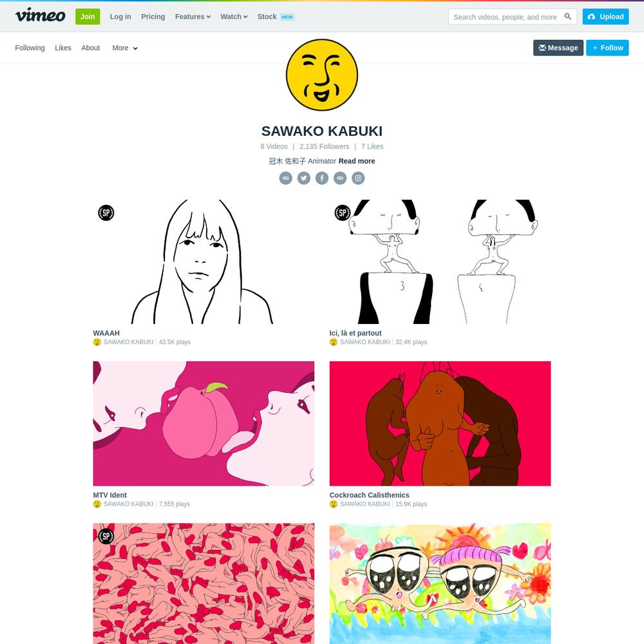Viewport: 644px width, 644px height.
Task: Open the Cockroach Calisthenics video title
Action: 369,495
